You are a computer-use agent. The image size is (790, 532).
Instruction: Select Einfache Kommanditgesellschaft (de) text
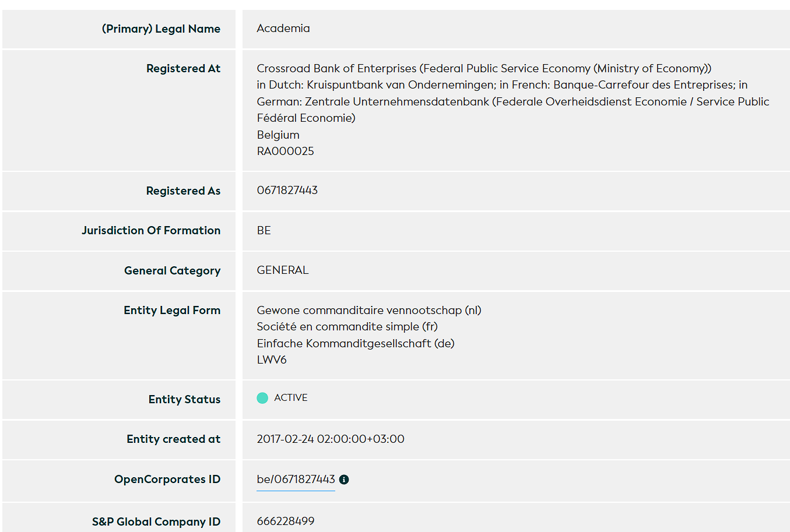(356, 343)
